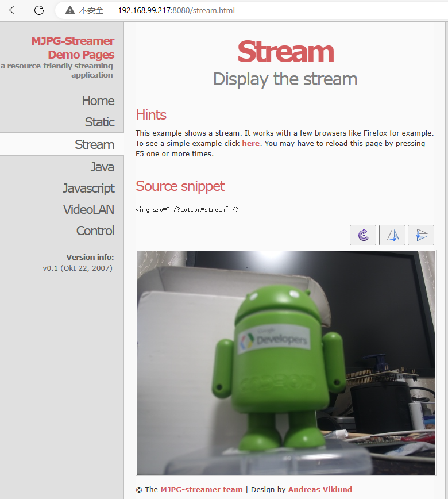Click the live Android figure stream image
Image resolution: width=448 pixels, height=499 pixels.
coord(286,363)
